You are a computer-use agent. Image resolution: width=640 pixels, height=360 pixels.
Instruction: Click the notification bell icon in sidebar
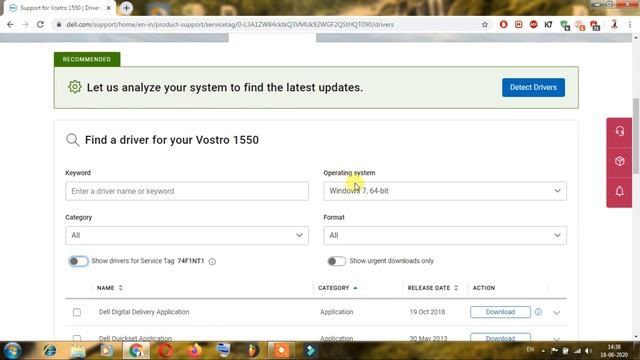619,191
